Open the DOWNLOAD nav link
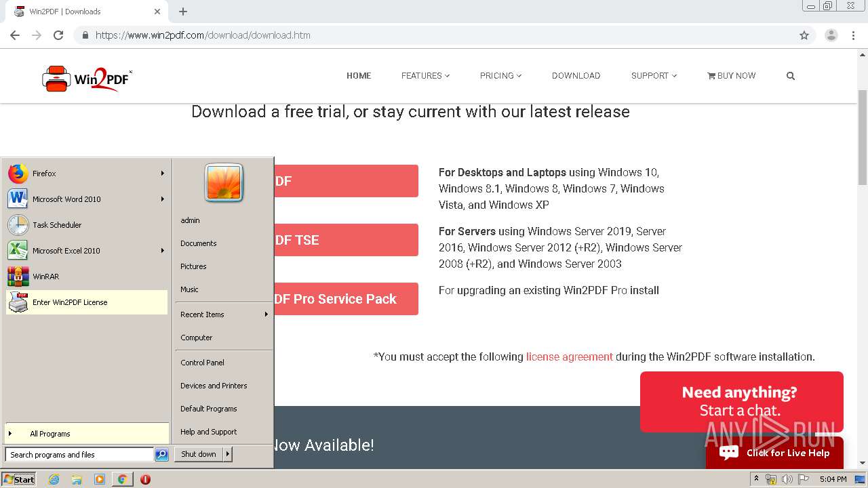Screen dimensions: 868x488 coord(576,76)
